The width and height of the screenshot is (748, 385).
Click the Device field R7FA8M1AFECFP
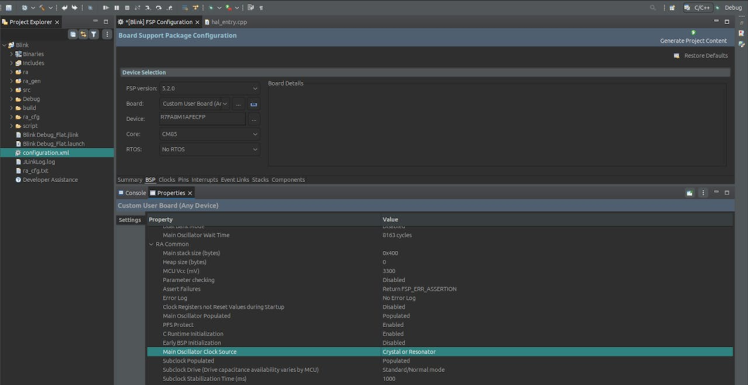[x=202, y=119]
